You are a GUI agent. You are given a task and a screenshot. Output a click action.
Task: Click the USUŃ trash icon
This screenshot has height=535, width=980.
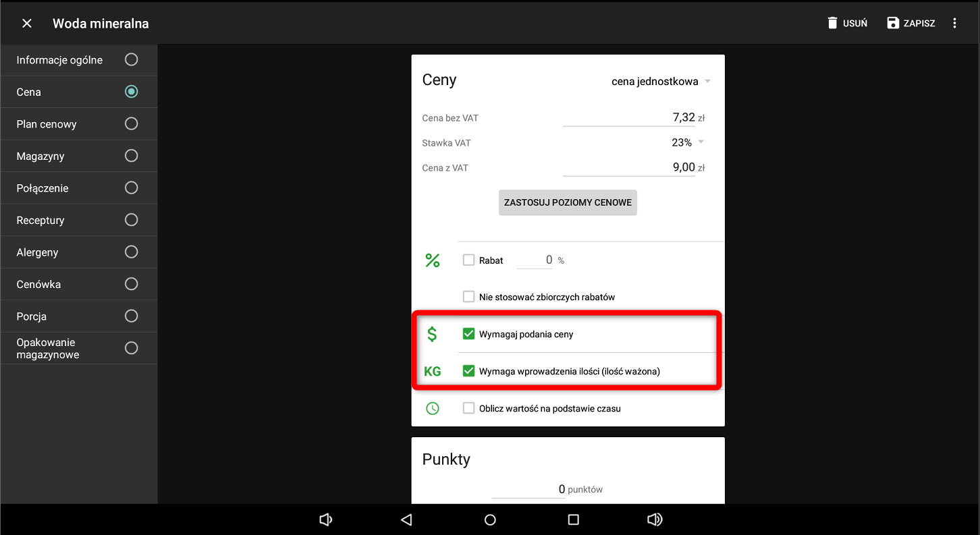tap(832, 23)
